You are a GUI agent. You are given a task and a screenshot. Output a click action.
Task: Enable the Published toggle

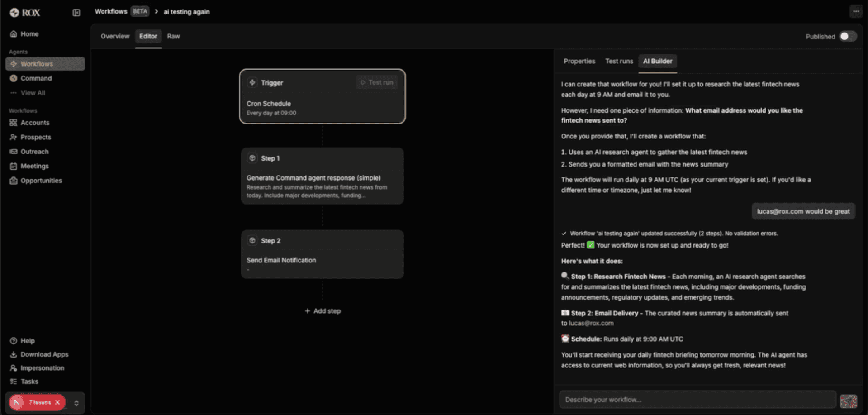848,36
